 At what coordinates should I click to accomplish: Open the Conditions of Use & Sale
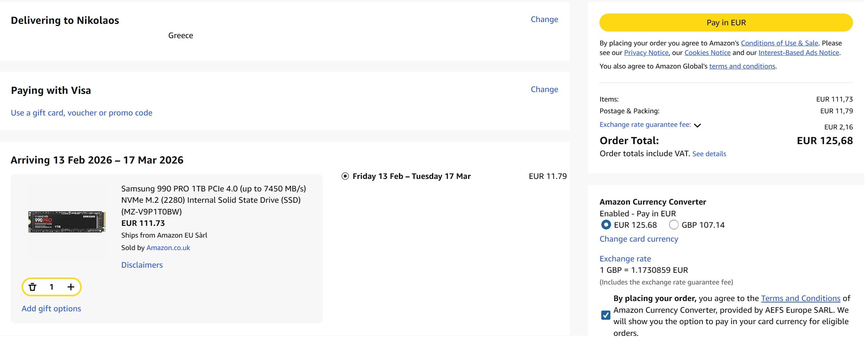779,43
